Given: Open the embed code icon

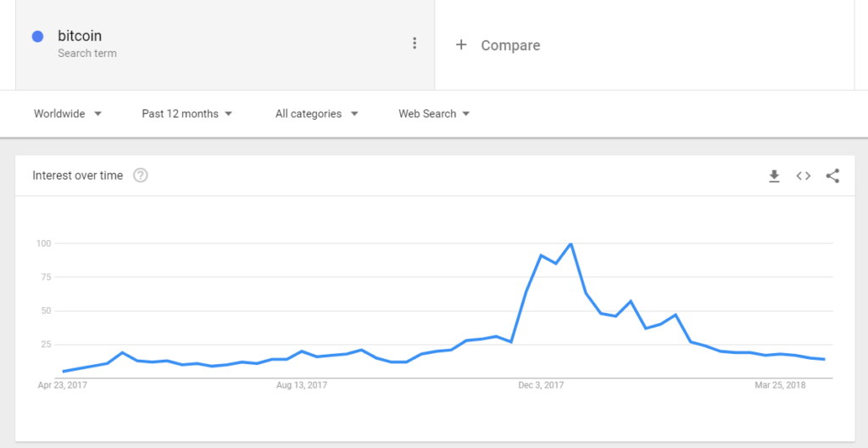Looking at the screenshot, I should 804,176.
